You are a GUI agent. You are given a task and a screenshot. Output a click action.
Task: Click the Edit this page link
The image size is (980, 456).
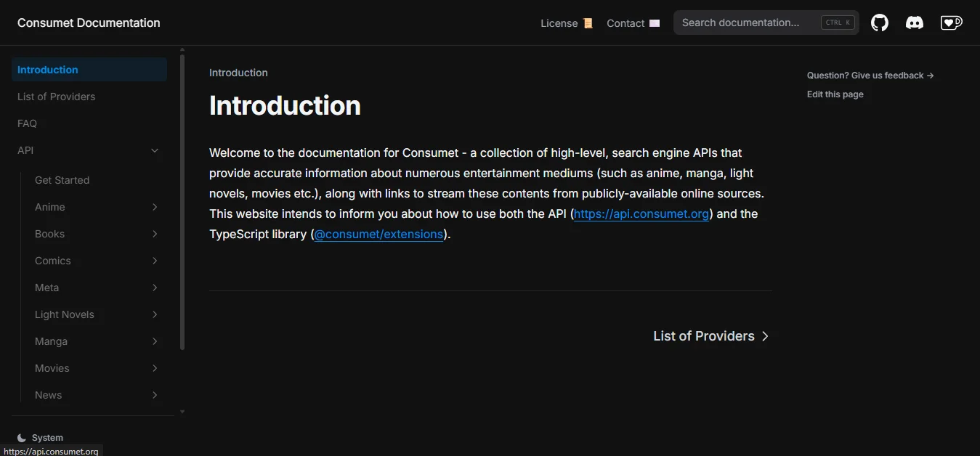834,94
